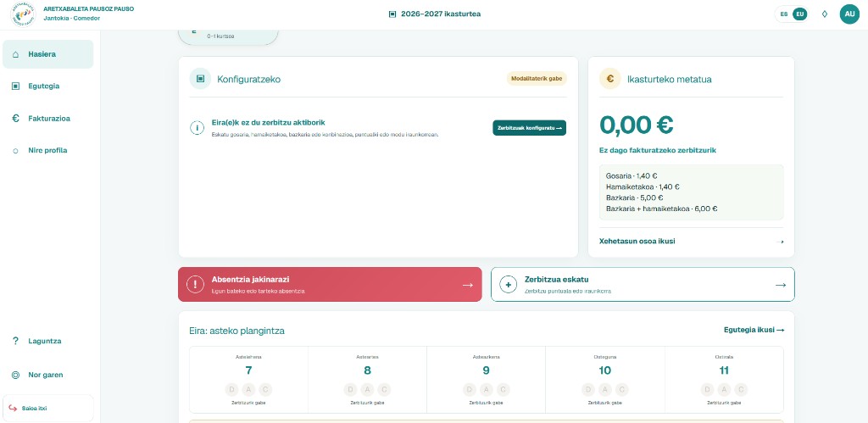Screen dimensions: 868x423
Task: Click the plus icon on Zerbitzua eskatu
Action: (508, 285)
